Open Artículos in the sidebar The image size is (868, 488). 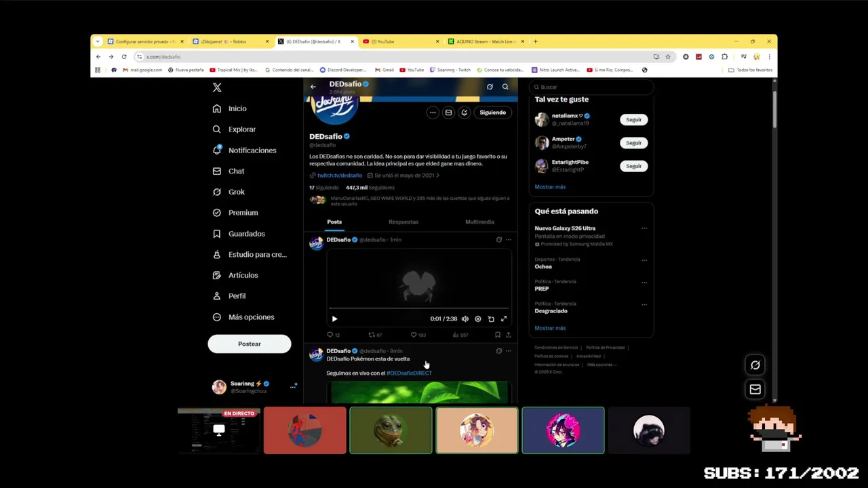click(x=235, y=275)
